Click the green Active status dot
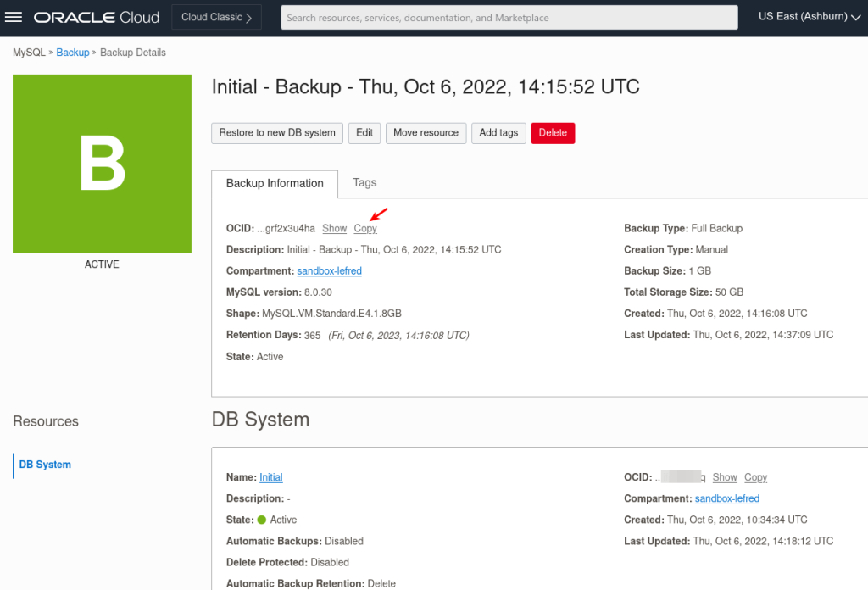This screenshot has height=590, width=868. click(x=264, y=520)
